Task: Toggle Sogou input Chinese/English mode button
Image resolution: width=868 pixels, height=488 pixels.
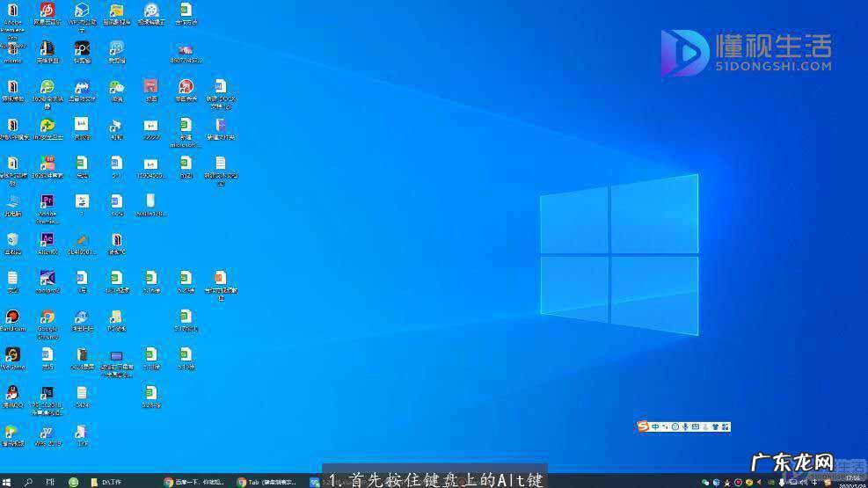Action: (x=655, y=426)
